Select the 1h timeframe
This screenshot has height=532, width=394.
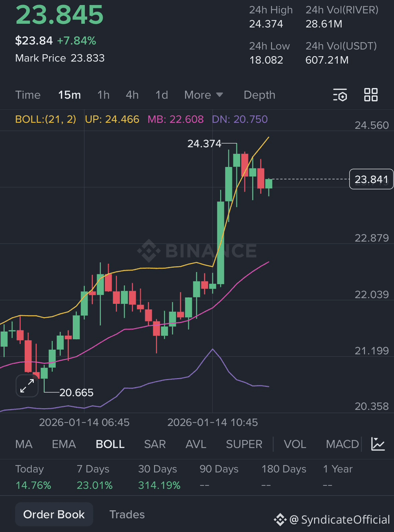(x=103, y=95)
